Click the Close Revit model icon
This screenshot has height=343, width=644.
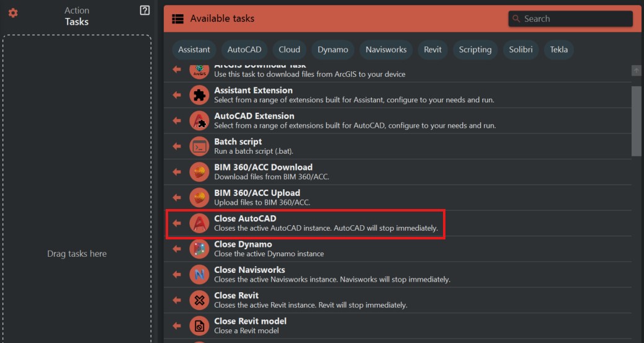coord(199,326)
